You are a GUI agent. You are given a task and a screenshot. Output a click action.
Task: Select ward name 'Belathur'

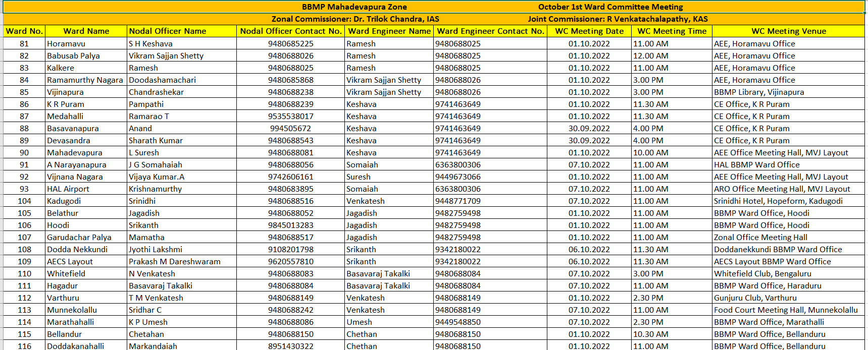(x=86, y=213)
